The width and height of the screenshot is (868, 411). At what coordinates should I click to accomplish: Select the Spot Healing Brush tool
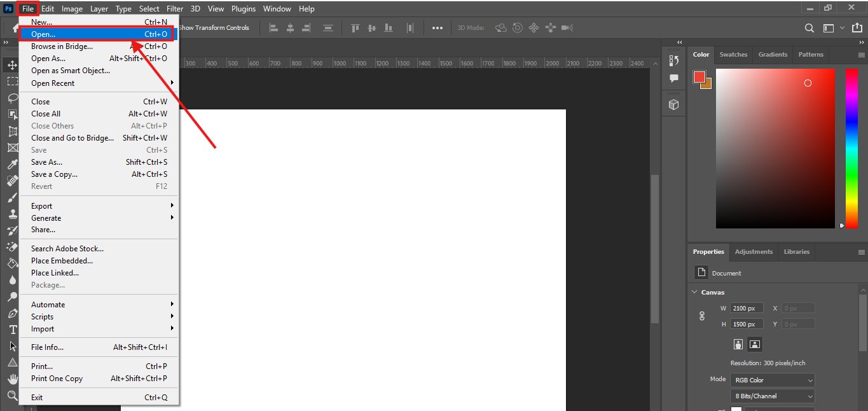click(12, 181)
